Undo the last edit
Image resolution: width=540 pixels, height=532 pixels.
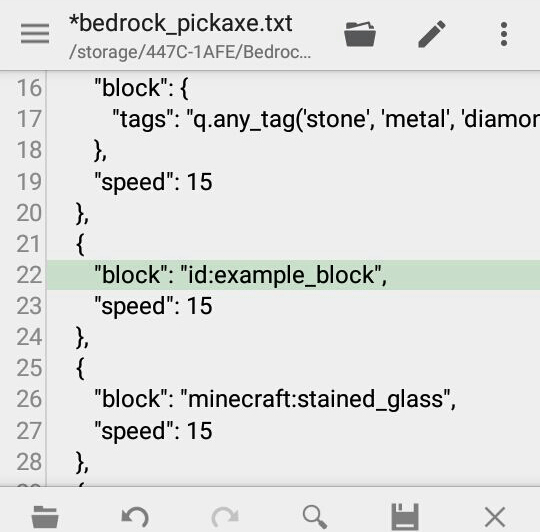coord(135,517)
